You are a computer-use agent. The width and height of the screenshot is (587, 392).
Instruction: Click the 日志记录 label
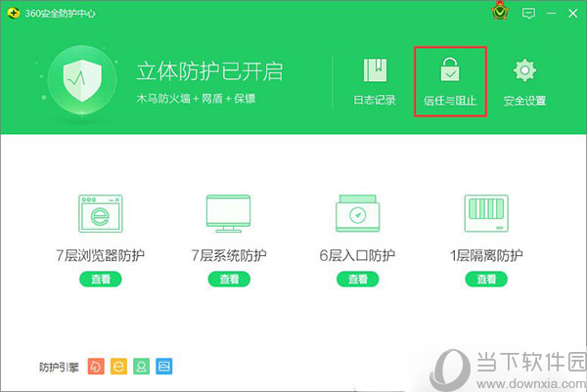(x=375, y=100)
